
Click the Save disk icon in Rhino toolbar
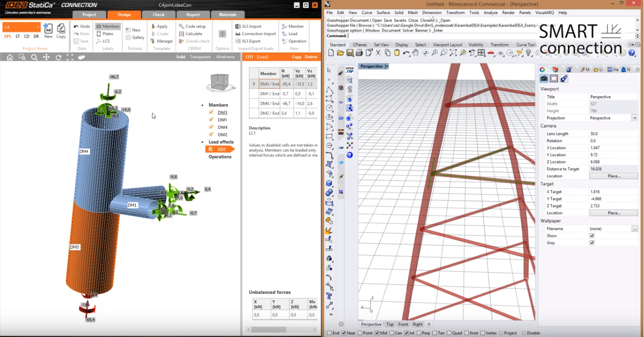[x=350, y=53]
